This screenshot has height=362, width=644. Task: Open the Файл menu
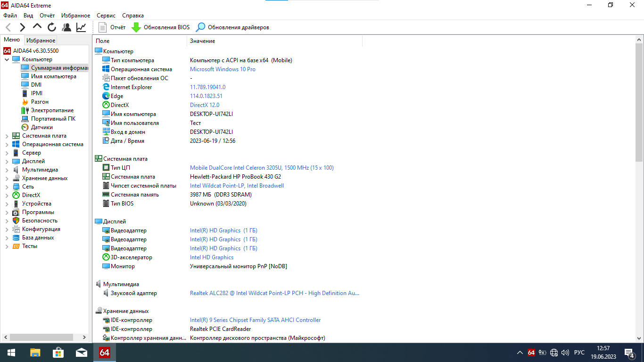(x=10, y=16)
